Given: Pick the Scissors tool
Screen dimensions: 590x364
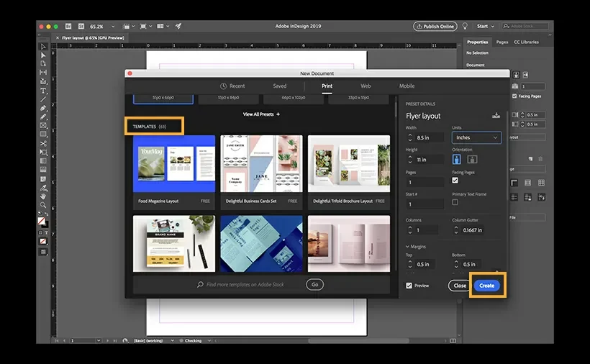Looking at the screenshot, I should coord(43,143).
